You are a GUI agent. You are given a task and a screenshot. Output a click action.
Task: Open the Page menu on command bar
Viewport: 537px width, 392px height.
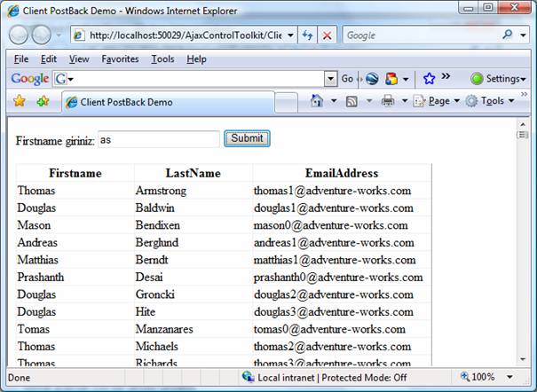pyautogui.click(x=437, y=101)
